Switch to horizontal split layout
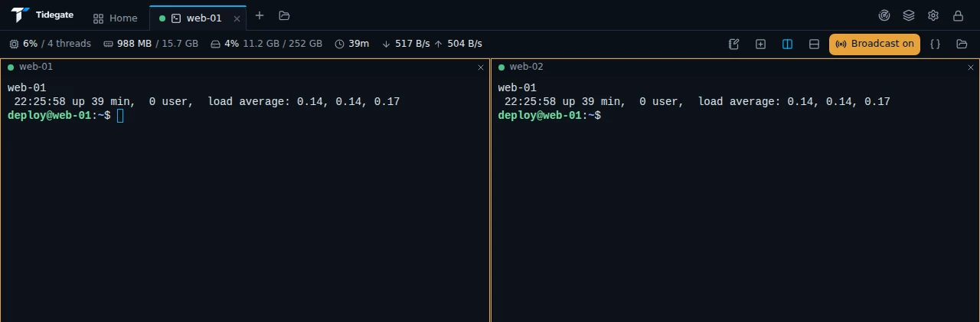This screenshot has height=322, width=980. pyautogui.click(x=814, y=44)
